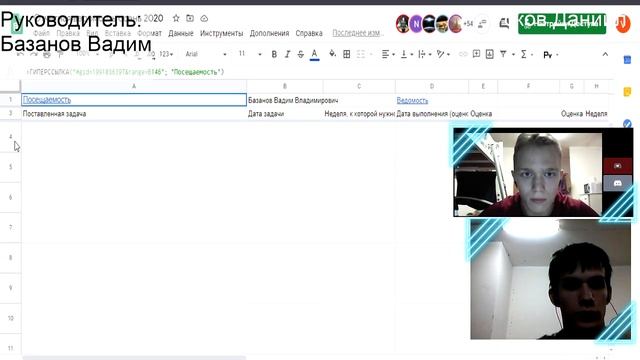The width and height of the screenshot is (640, 360).
Task: Open the Справка menu
Action: pos(309,33)
